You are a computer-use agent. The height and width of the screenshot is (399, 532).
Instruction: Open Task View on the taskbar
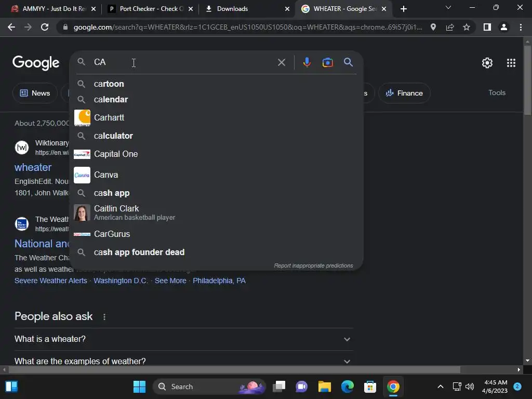(279, 387)
